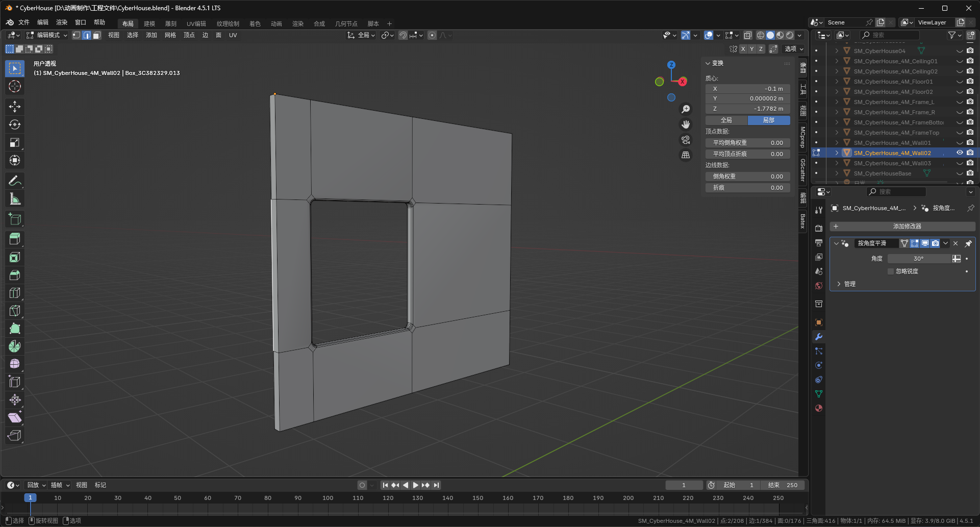Click the Add Modifier button

(902, 227)
